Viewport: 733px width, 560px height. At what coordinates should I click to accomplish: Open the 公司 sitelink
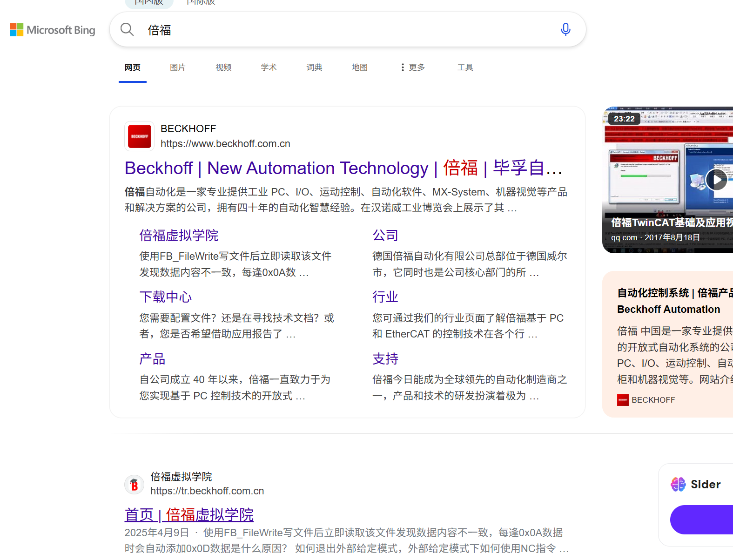385,236
